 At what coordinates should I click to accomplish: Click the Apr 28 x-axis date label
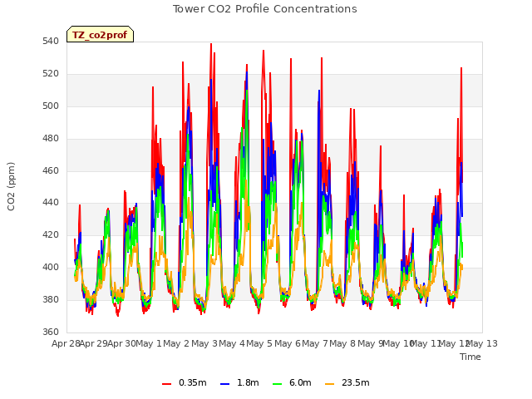(66, 343)
